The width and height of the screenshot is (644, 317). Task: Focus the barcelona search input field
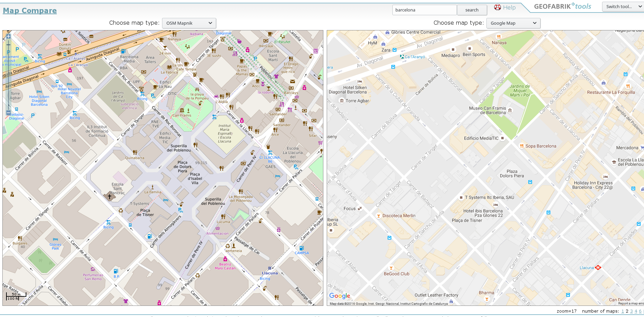424,10
